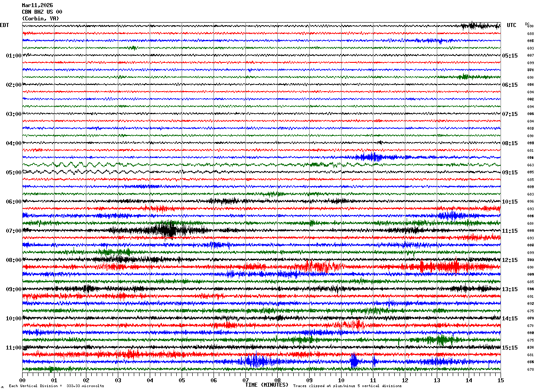Click the TIME (MINUTES) axis title
This screenshot has width=536, height=392.
point(267,385)
